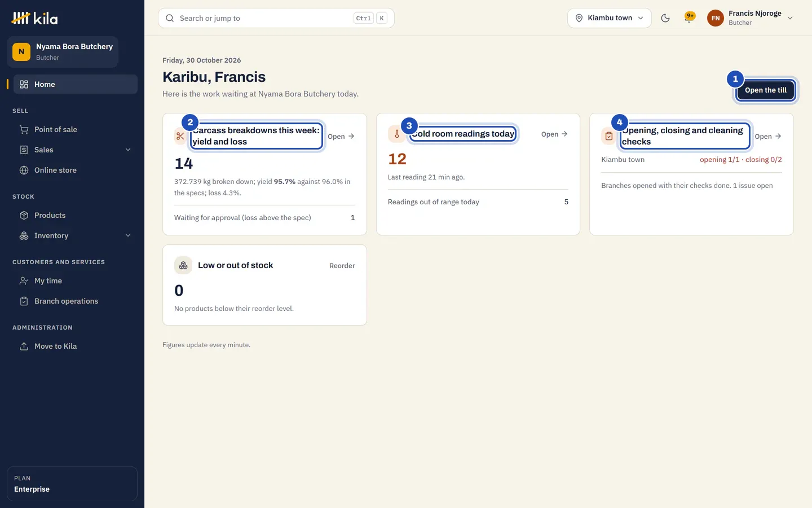Image resolution: width=812 pixels, height=508 pixels.
Task: Click the thermometer icon on cold room card
Action: click(396, 134)
